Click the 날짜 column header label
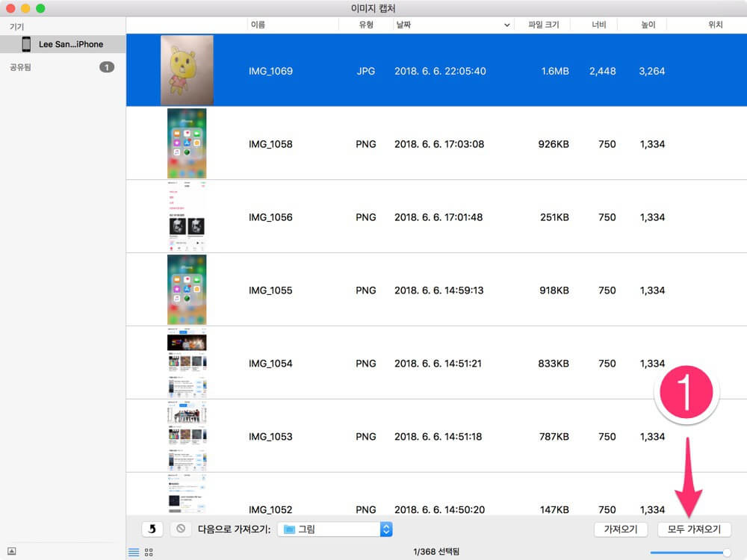Viewport: 747px width, 560px height. 403,25
